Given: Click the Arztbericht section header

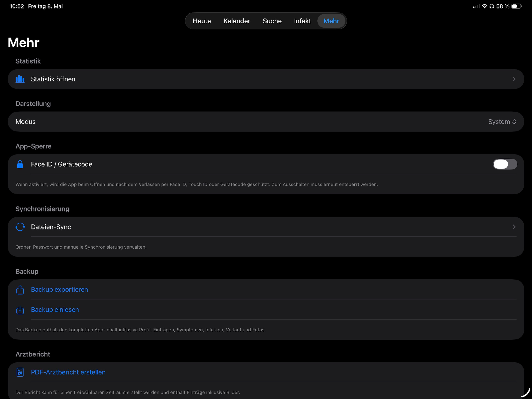Looking at the screenshot, I should coord(33,354).
